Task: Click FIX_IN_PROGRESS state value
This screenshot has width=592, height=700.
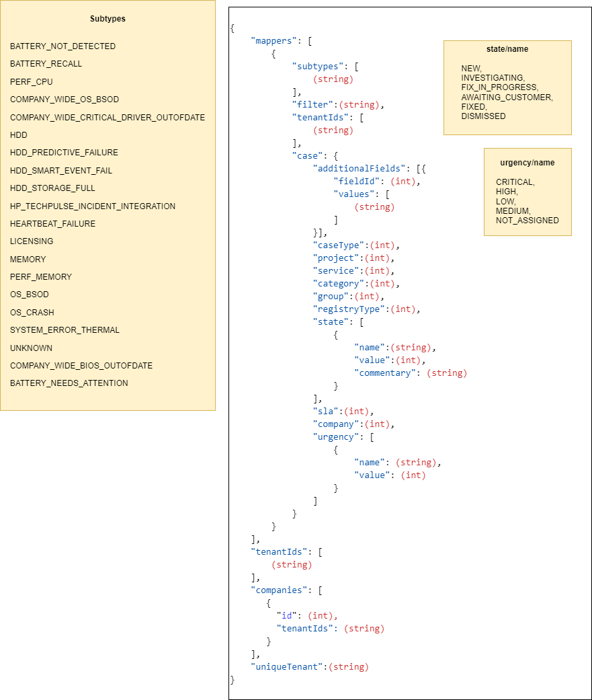Action: [x=500, y=87]
